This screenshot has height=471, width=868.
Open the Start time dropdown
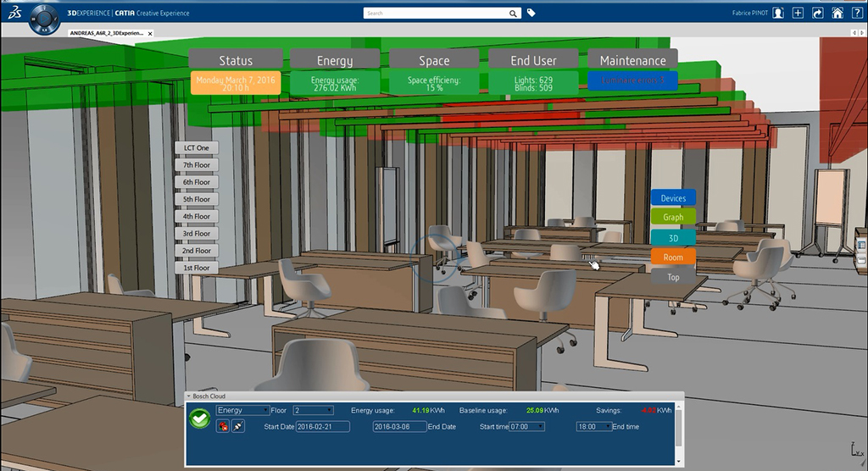(531, 427)
